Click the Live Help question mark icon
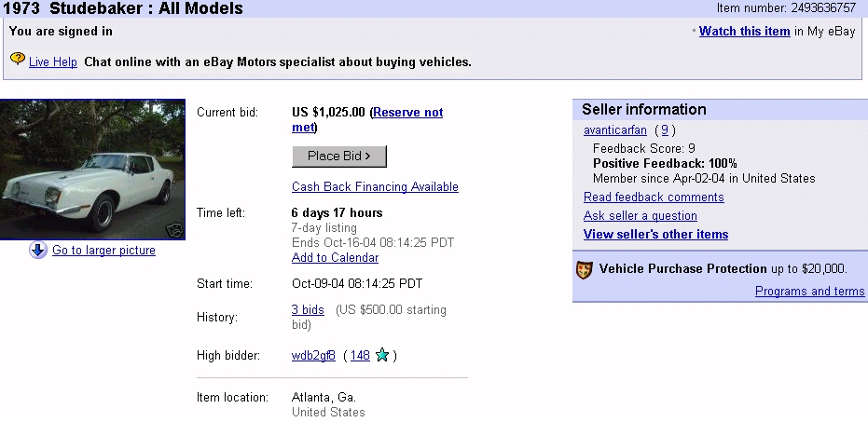Image resolution: width=868 pixels, height=422 pixels. tap(17, 60)
